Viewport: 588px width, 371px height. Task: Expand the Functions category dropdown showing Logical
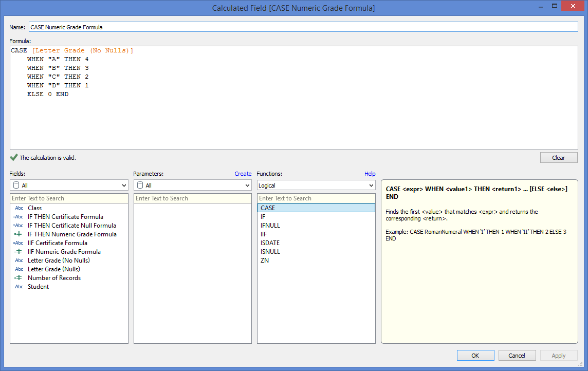pos(316,185)
